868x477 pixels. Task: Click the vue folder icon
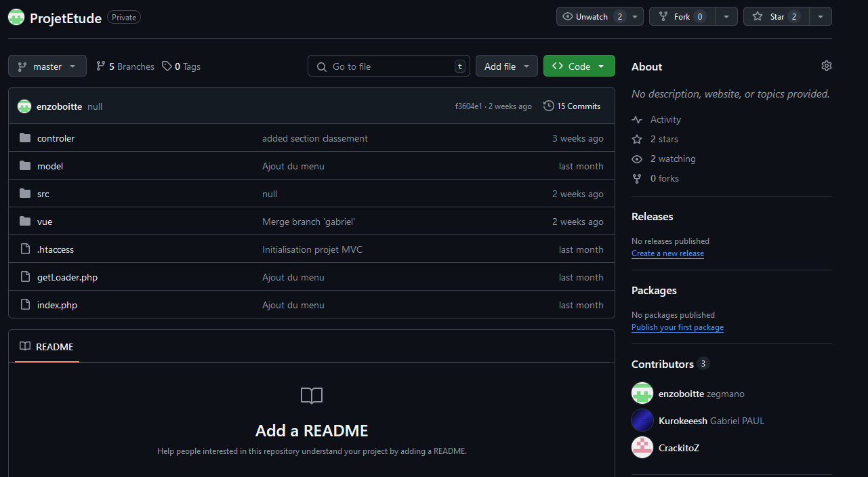25,222
